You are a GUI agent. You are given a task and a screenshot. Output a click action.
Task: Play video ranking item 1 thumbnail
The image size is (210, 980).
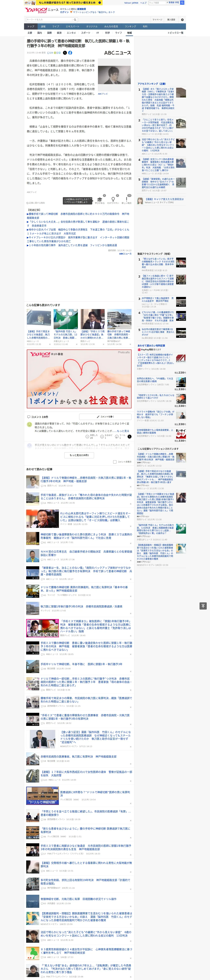click(181, 262)
